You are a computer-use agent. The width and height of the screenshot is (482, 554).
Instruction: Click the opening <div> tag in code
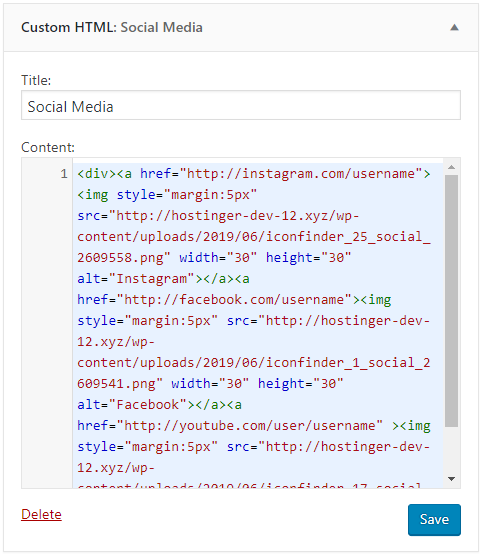click(x=97, y=174)
